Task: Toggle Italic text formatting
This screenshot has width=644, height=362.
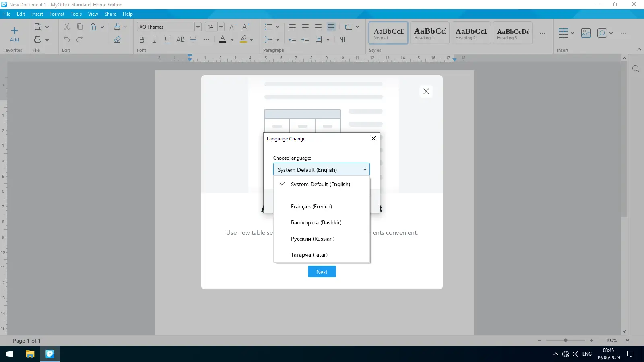Action: [x=155, y=39]
